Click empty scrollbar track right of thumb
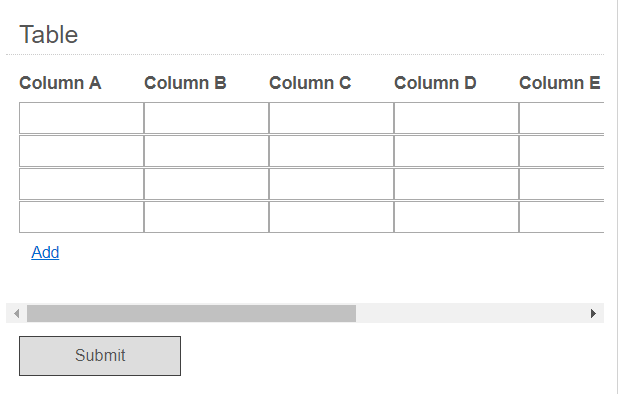 (x=469, y=313)
